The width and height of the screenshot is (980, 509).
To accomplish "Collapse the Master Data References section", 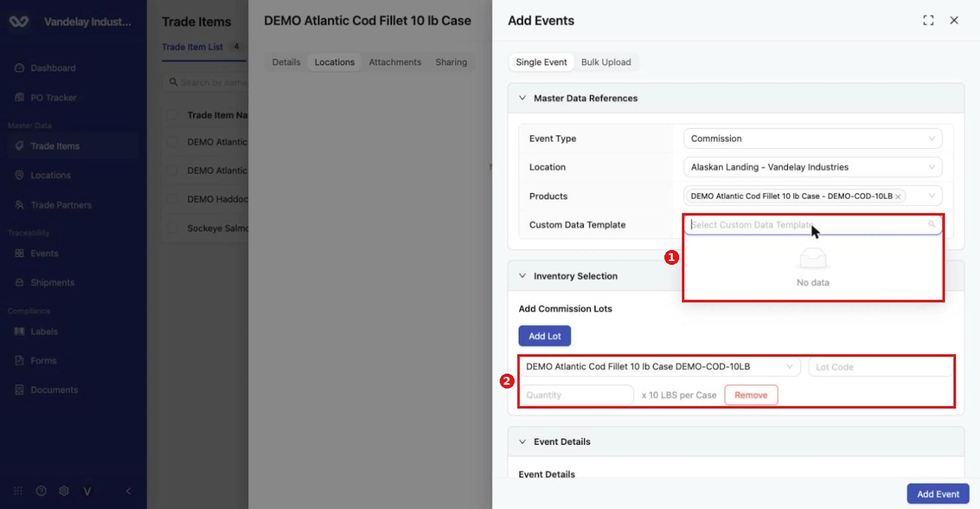I will (x=522, y=98).
